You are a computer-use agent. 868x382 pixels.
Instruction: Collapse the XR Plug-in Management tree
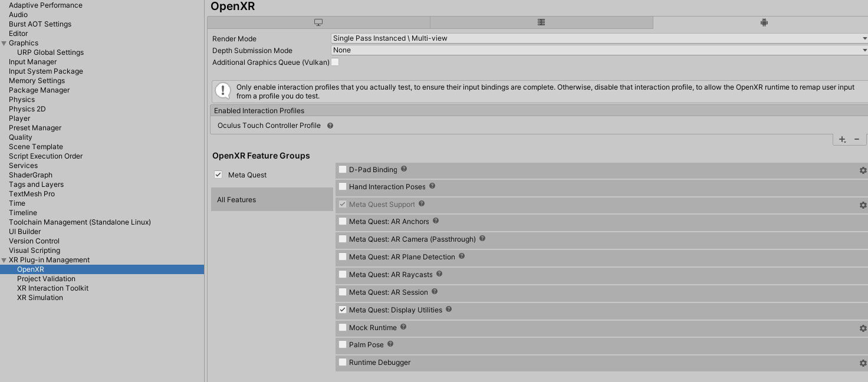coord(4,259)
